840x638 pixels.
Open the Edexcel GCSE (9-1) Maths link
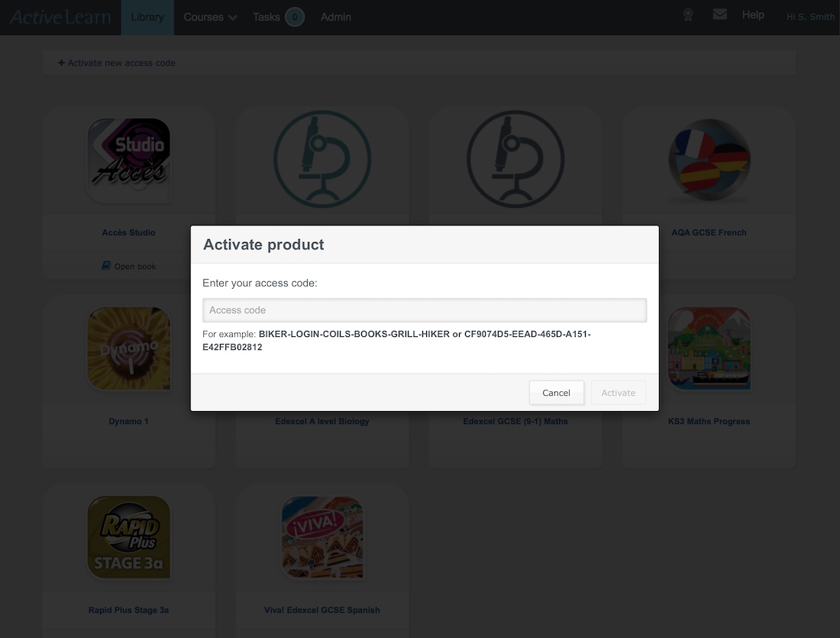[x=515, y=422]
